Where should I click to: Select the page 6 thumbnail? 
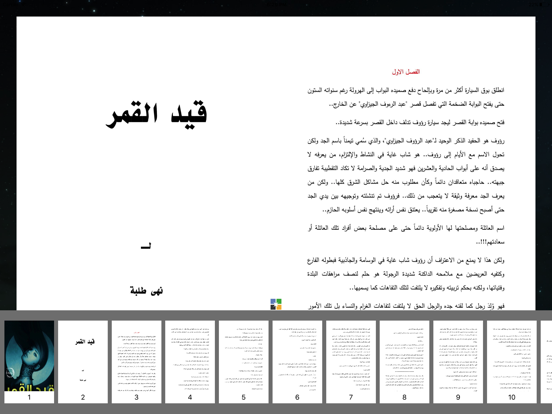(297, 362)
